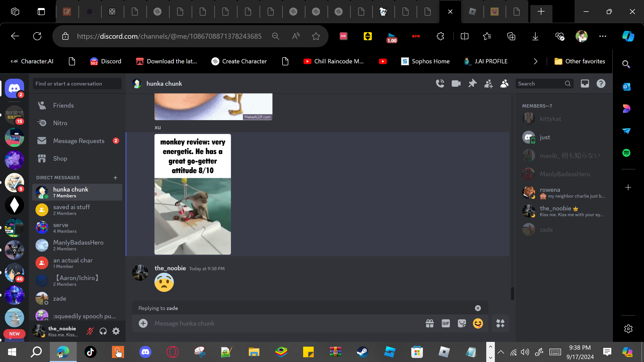Cancel replying to zade

coord(478,308)
